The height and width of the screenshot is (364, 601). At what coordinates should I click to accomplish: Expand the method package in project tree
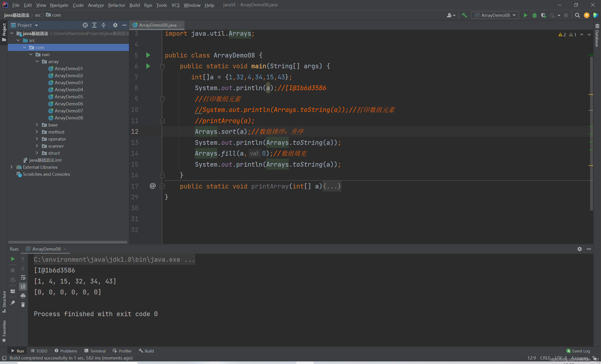37,132
